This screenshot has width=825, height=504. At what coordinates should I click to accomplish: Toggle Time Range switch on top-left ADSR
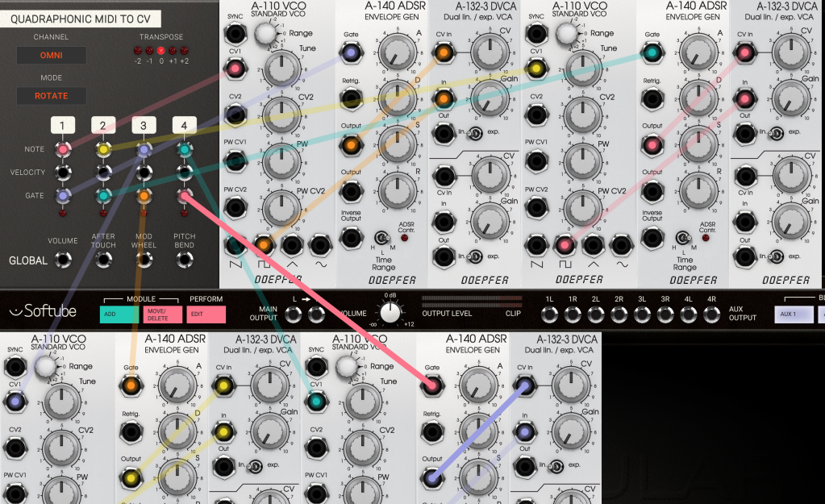380,238
